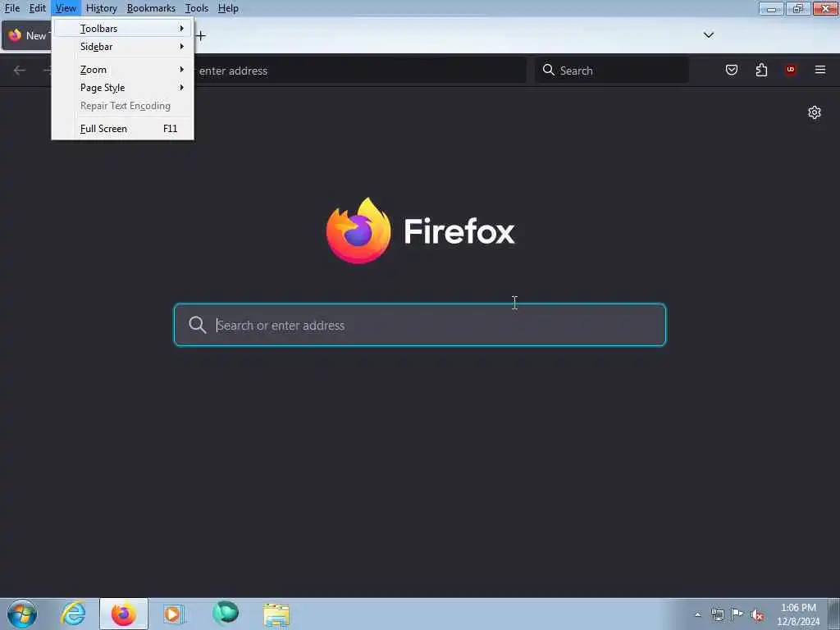840x630 pixels.
Task: Expand the Sidebar submenu
Action: [x=123, y=47]
